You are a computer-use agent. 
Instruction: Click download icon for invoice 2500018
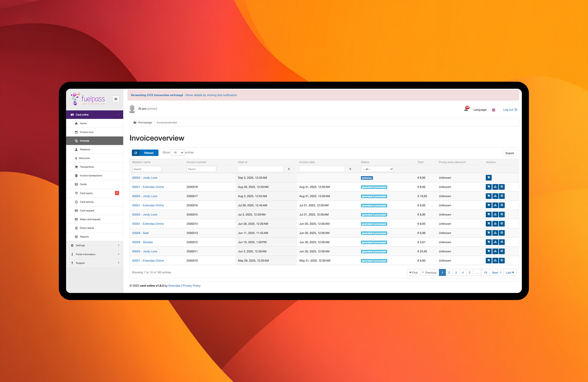pos(495,187)
